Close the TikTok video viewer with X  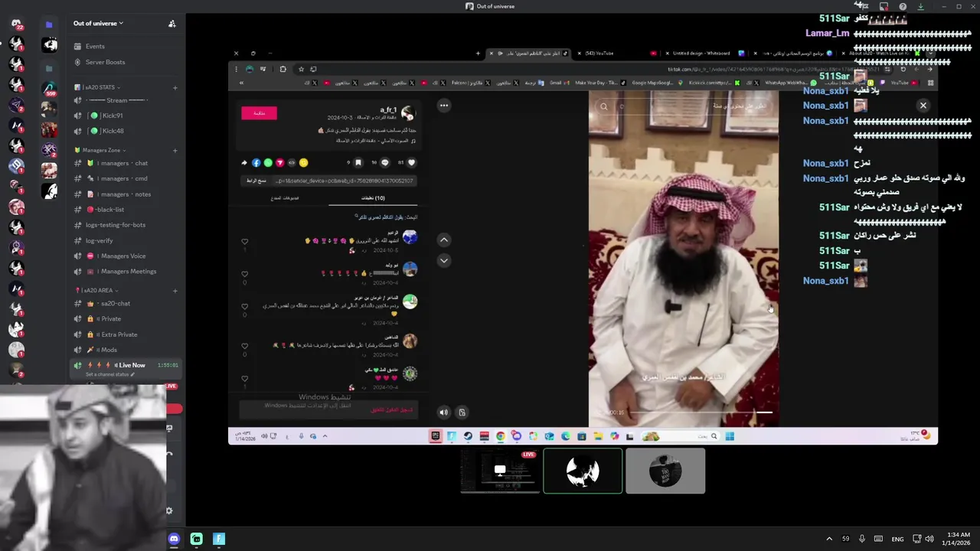click(x=923, y=106)
